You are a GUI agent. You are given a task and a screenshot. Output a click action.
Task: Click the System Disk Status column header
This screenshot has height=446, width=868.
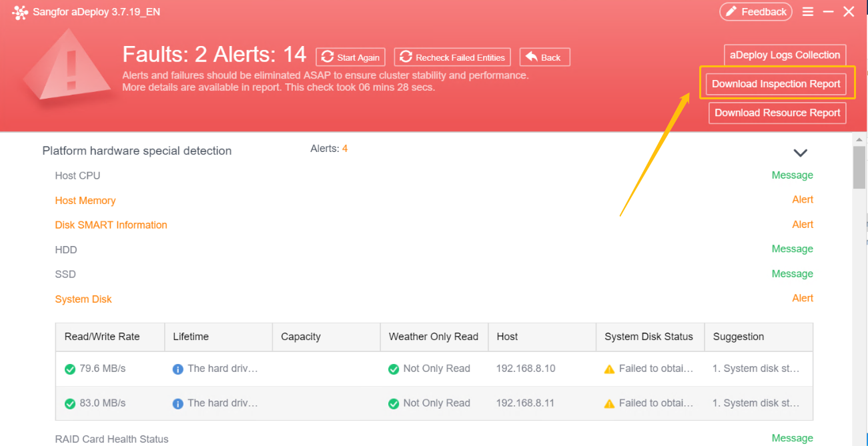[x=651, y=337]
